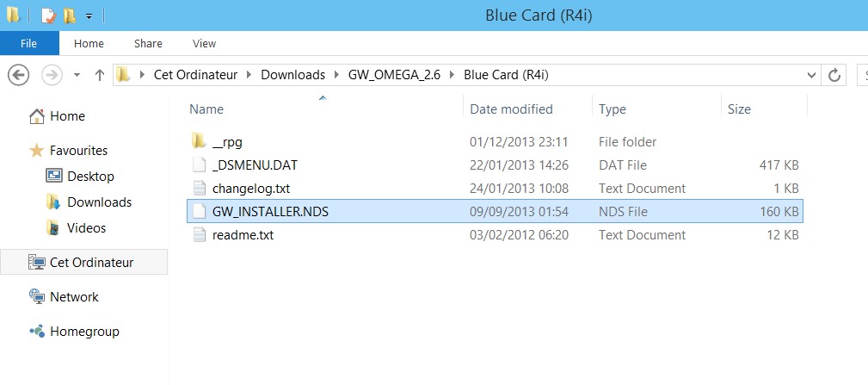The height and width of the screenshot is (385, 868).
Task: Click Blue Card (R4i) in the address bar
Action: point(506,75)
